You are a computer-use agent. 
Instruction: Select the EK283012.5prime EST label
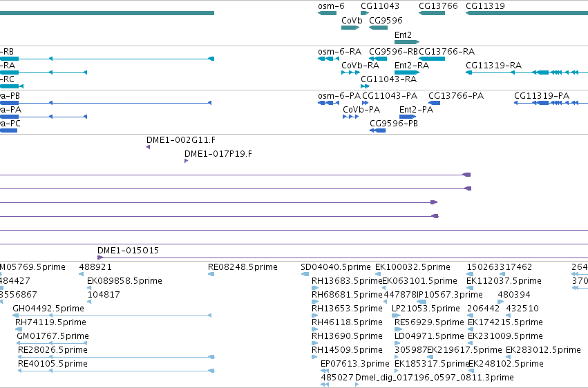(x=543, y=350)
